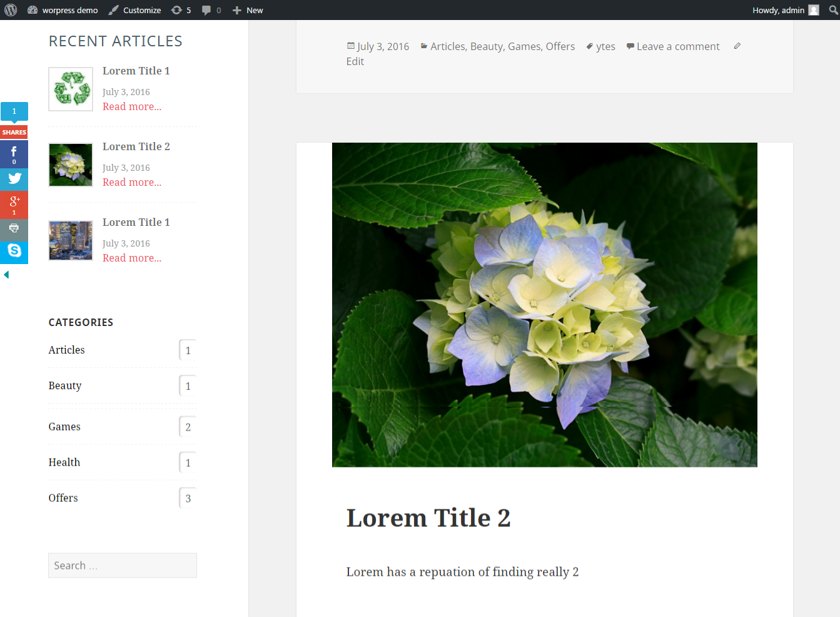Open the comments bubble icon in admin bar
Viewport: 840px width, 617px height.
click(x=206, y=10)
